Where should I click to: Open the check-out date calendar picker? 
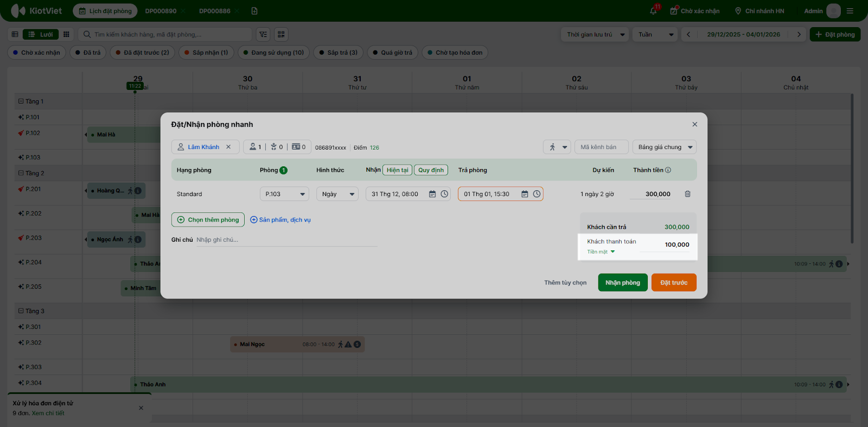[525, 194]
